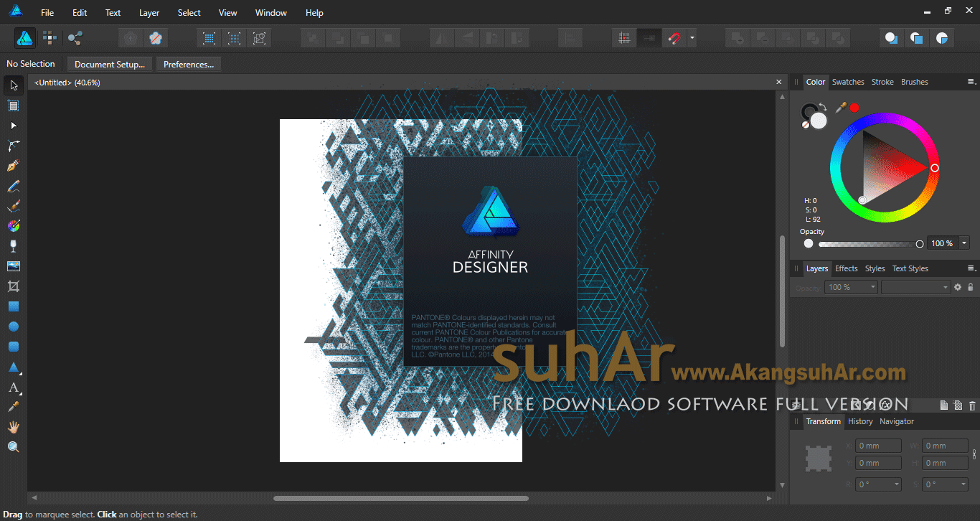The width and height of the screenshot is (980, 521).
Task: Open the Color panel options menu
Action: pyautogui.click(x=971, y=82)
